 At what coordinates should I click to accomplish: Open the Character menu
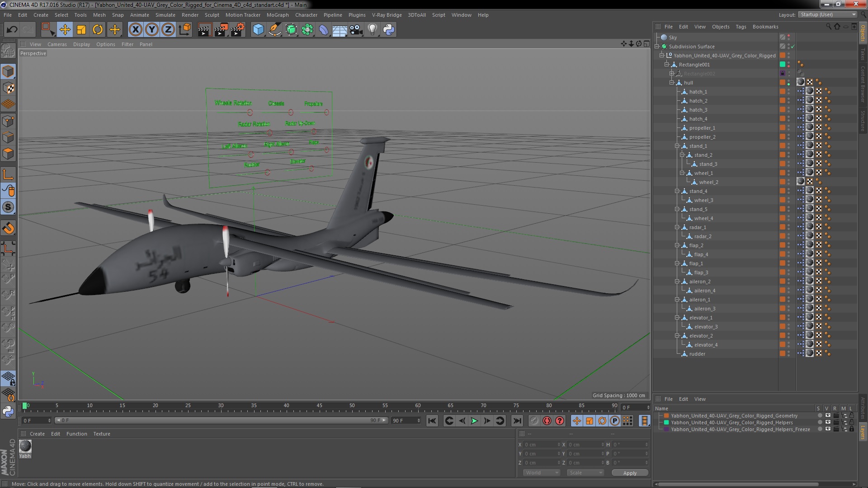point(306,15)
